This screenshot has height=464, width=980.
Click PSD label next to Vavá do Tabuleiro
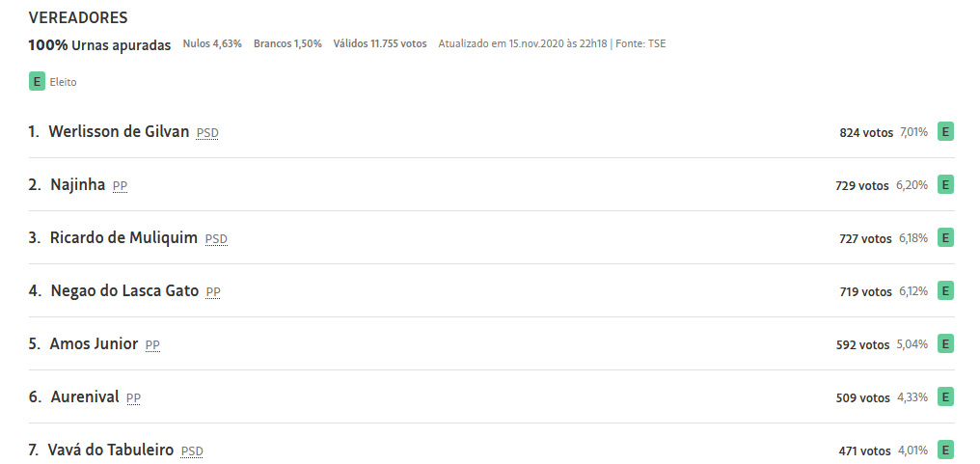[x=192, y=450]
